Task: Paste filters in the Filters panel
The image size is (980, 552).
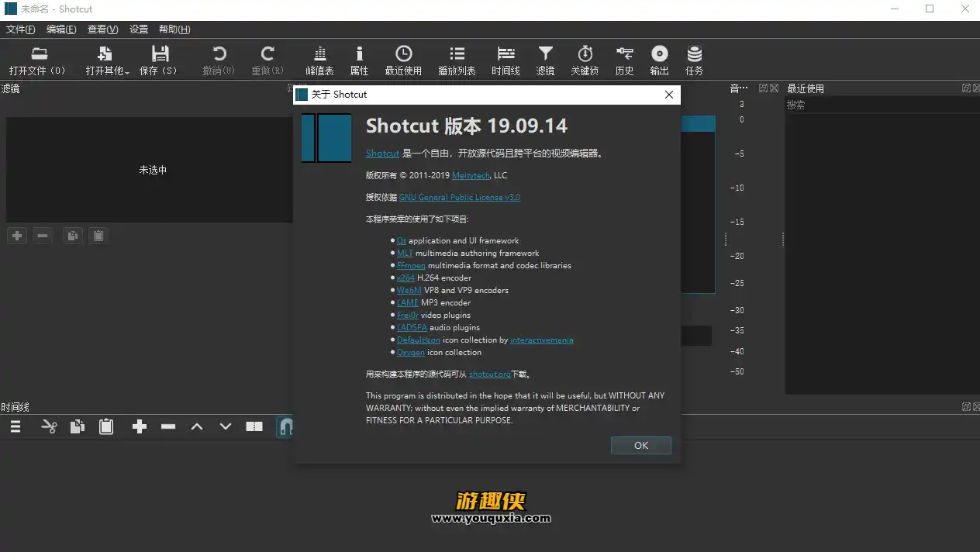Action: [98, 236]
